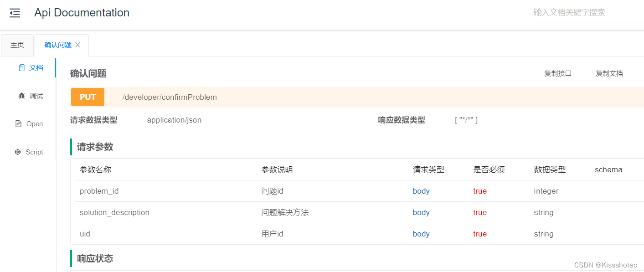
Task: Click the Api Documentation title heading
Action: click(81, 12)
